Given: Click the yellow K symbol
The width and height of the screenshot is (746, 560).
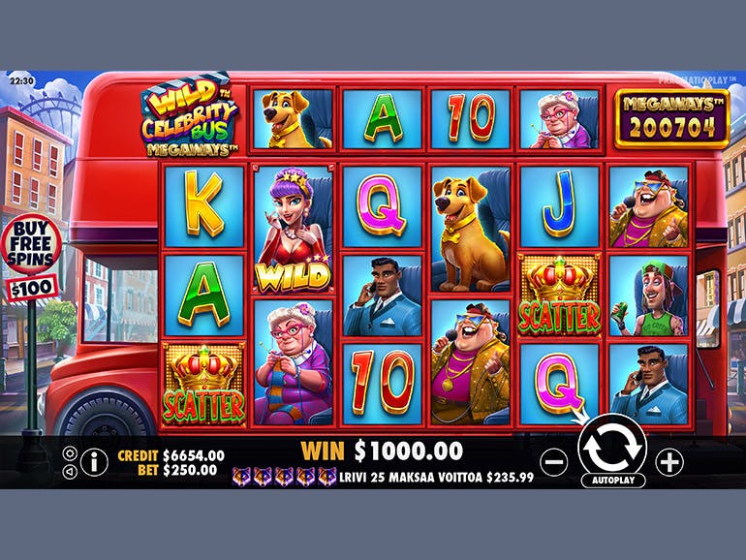Looking at the screenshot, I should [x=203, y=206].
